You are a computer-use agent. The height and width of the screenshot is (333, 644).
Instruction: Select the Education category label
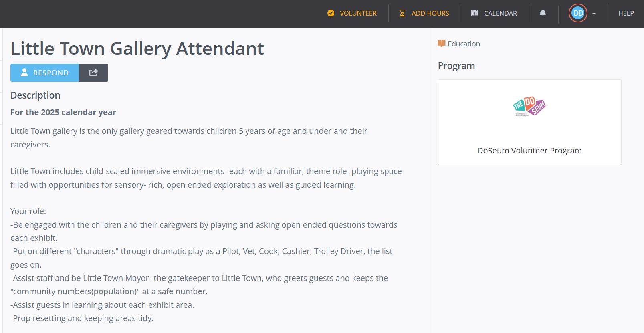pos(464,44)
